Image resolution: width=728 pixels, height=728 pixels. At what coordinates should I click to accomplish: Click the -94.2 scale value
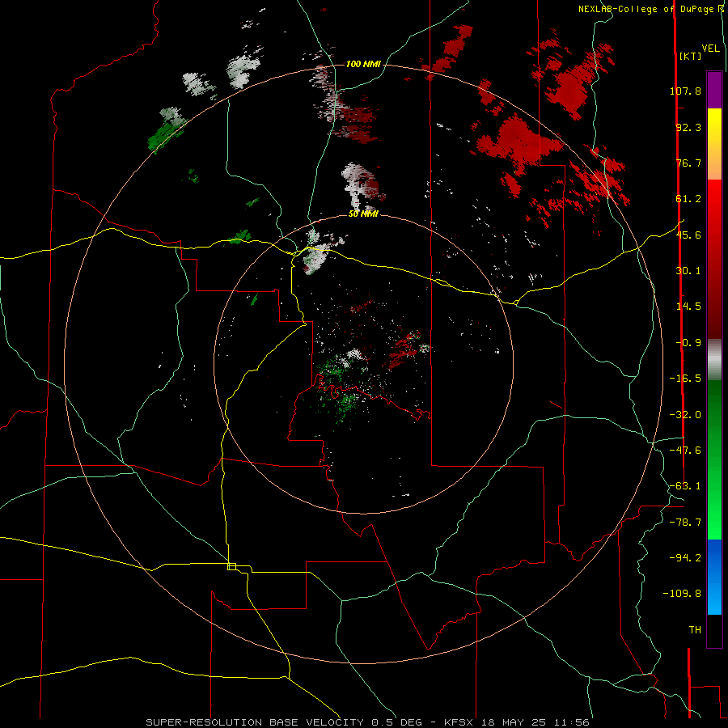pos(685,558)
